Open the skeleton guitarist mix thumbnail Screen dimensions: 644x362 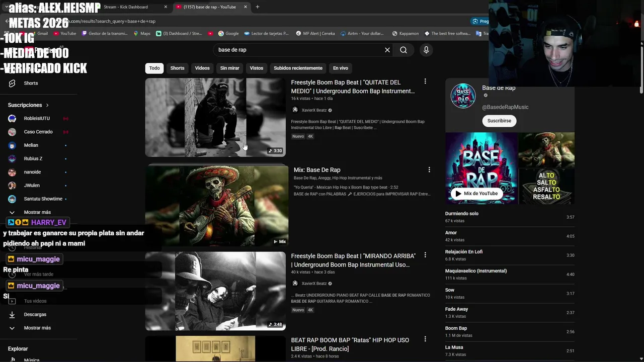[217, 206]
